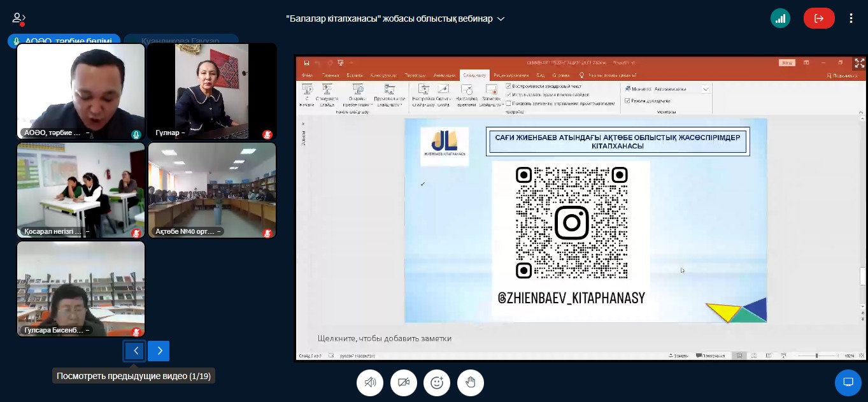Show next videos with right arrow
The height and width of the screenshot is (402, 868).
159,351
